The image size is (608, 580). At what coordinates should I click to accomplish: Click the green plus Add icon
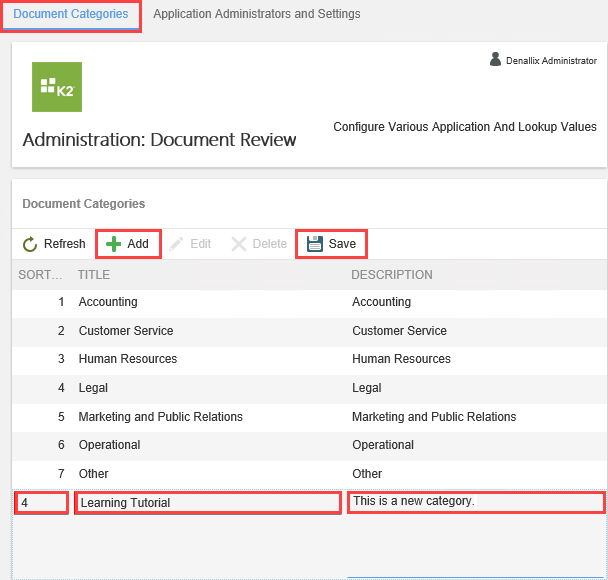[x=114, y=244]
